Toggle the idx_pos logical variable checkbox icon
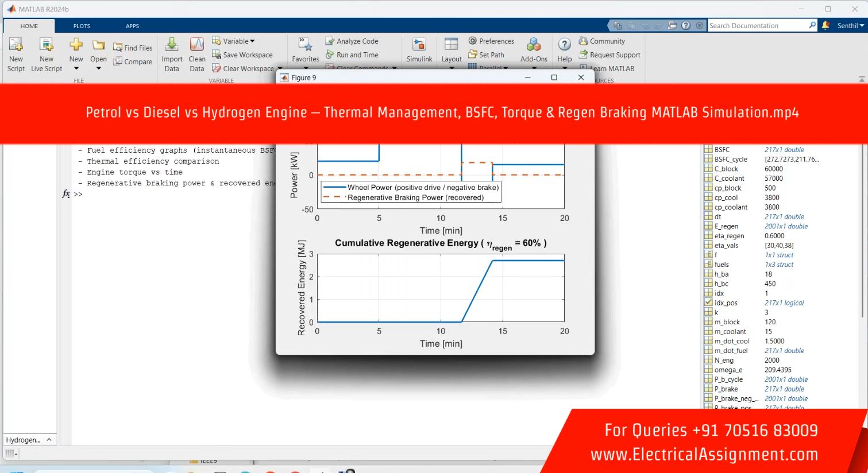Viewport: 868px width, 473px height. [708, 303]
